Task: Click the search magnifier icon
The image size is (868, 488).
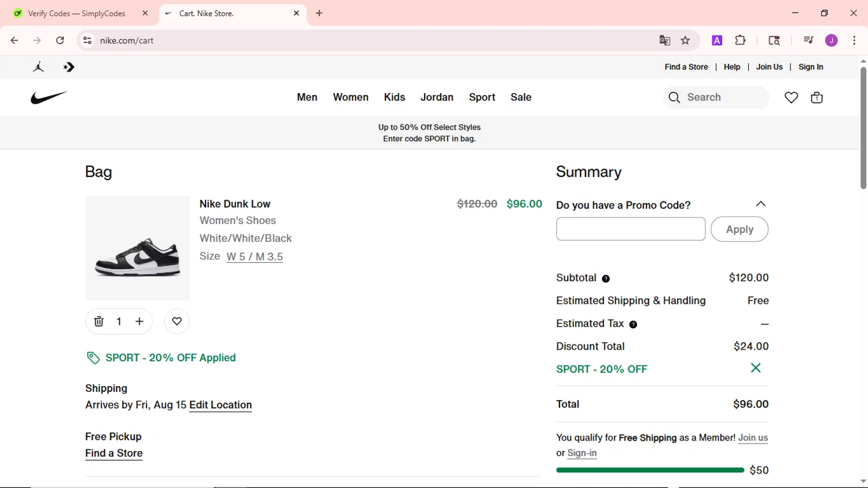Action: [x=674, y=97]
